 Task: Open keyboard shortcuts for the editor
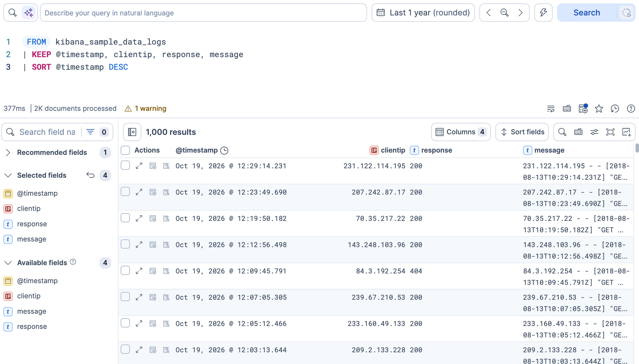tap(567, 109)
